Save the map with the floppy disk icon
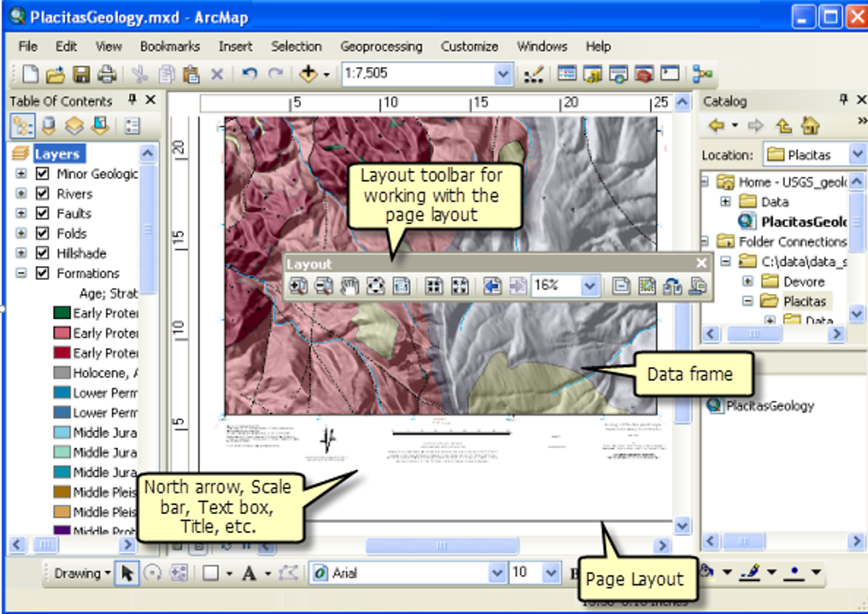 [x=82, y=73]
